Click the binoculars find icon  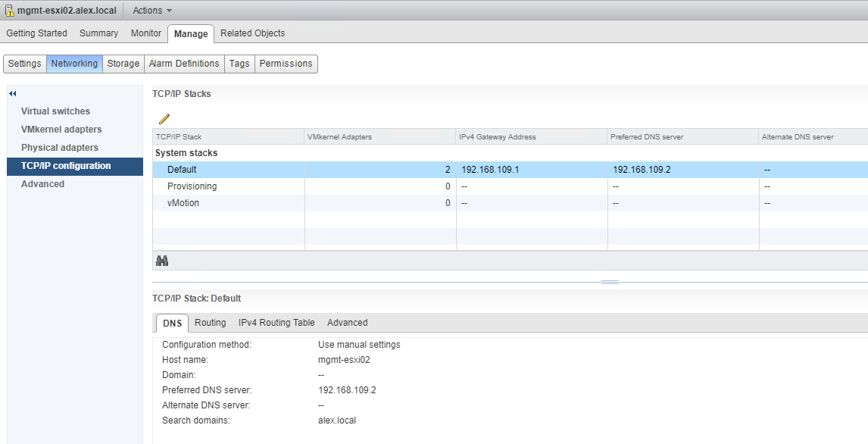point(162,261)
